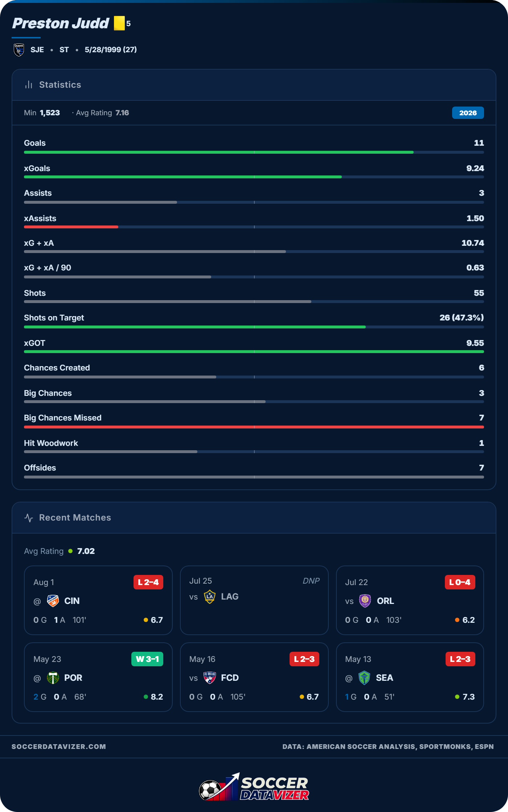Viewport: 508px width, 812px height.
Task: Click the Goals progress bar
Action: pos(254,152)
